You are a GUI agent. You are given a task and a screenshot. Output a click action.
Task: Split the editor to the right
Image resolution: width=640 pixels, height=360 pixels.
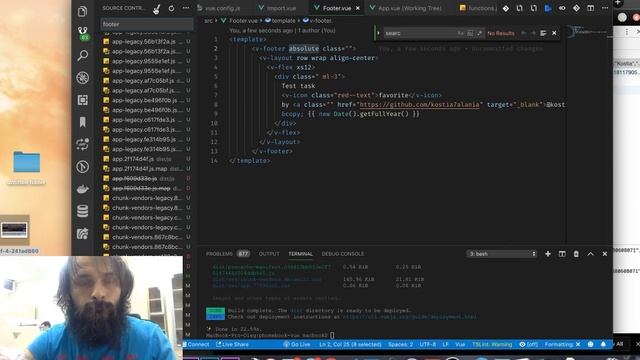click(x=591, y=8)
